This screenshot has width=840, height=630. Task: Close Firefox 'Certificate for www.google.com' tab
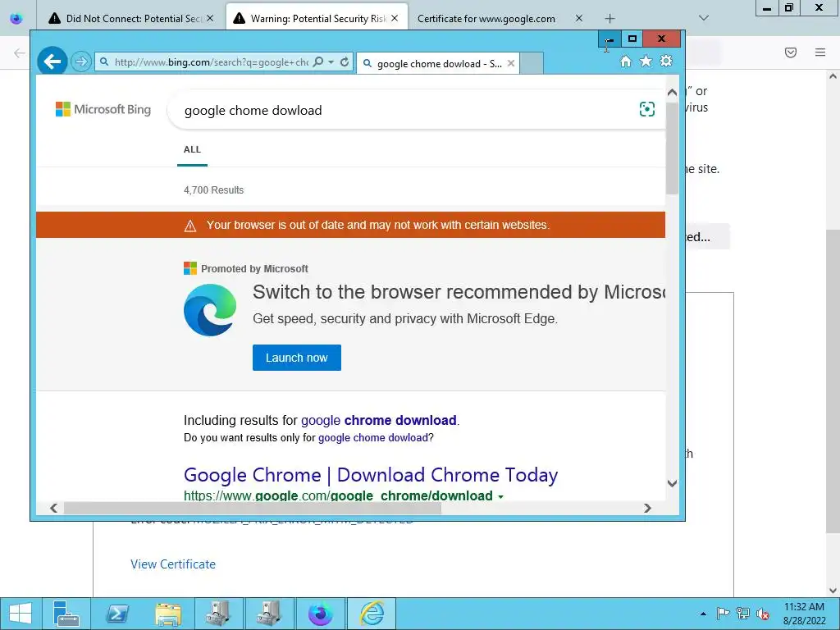(x=578, y=18)
